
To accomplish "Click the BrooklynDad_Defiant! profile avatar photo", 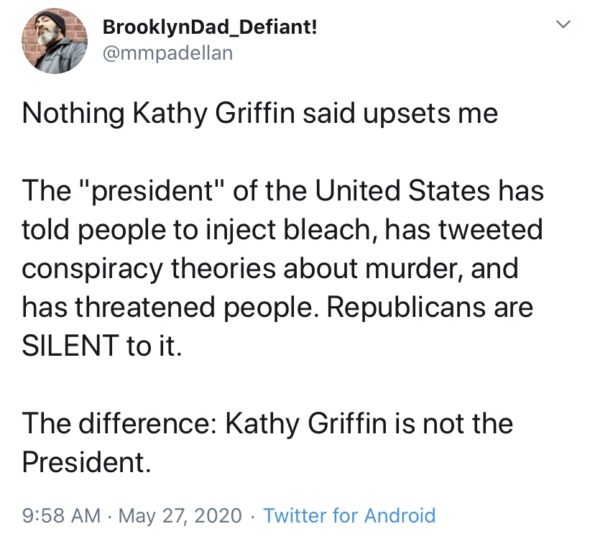I will click(54, 41).
